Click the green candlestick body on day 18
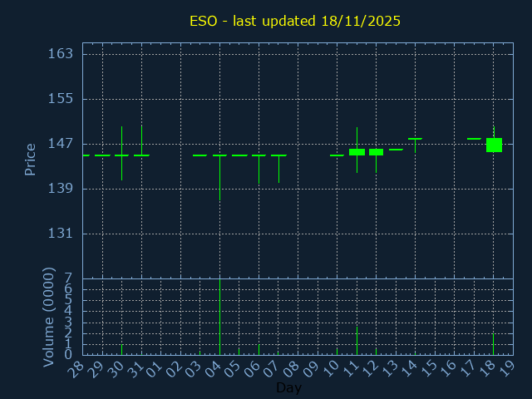This screenshot has height=399, width=532. tap(494, 145)
